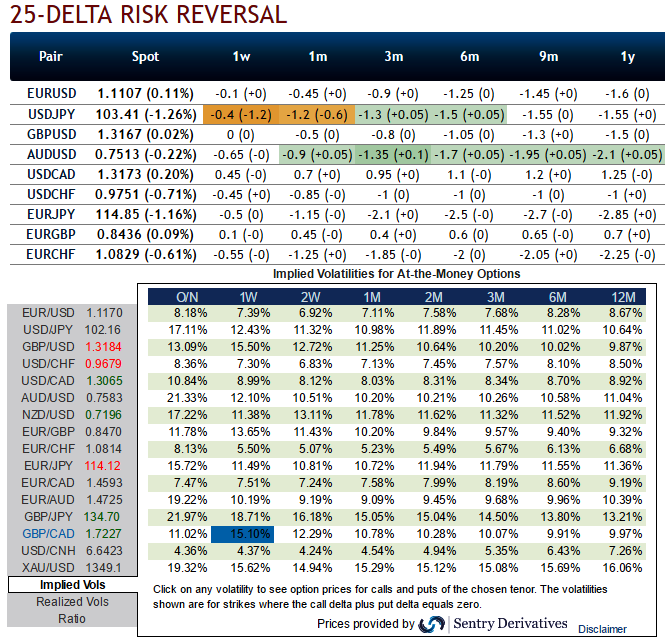Click GBP/USD 2W volatility 12.72%
The image size is (665, 639).
312,347
